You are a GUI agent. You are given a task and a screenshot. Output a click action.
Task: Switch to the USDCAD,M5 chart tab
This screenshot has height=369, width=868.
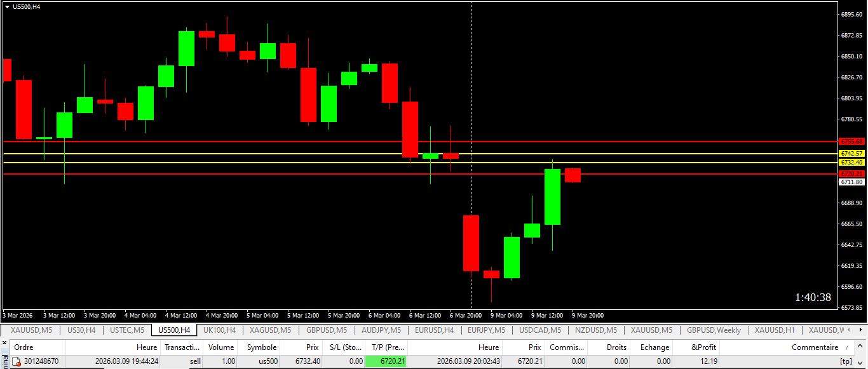point(540,330)
